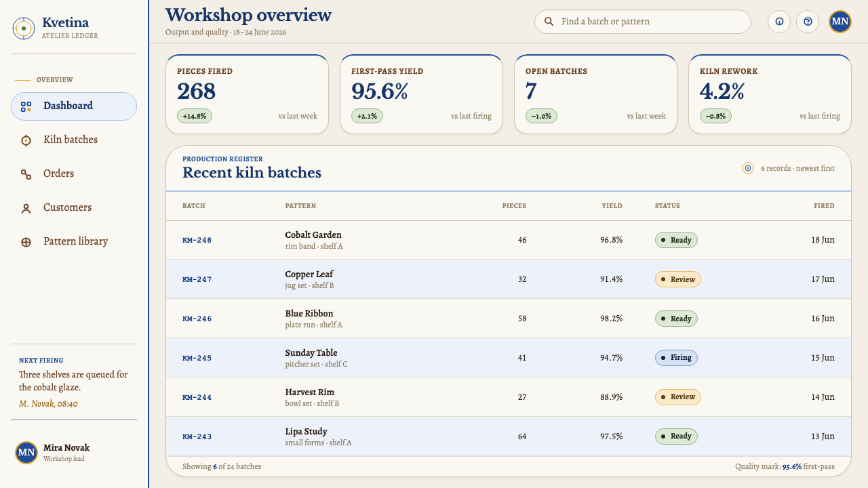This screenshot has width=868, height=488.
Task: Click the '18 Jun' fired date
Action: click(823, 240)
